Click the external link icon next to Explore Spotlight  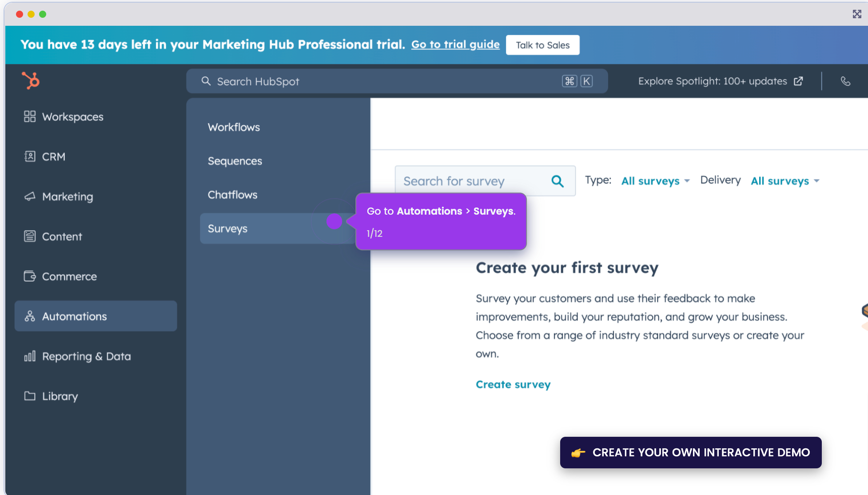798,81
